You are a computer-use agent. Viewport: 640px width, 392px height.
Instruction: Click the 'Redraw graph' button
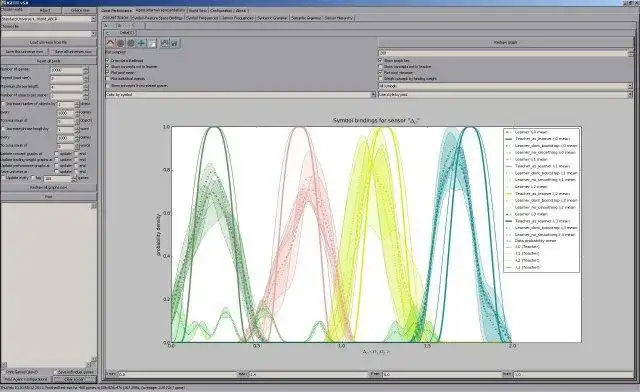(505, 42)
